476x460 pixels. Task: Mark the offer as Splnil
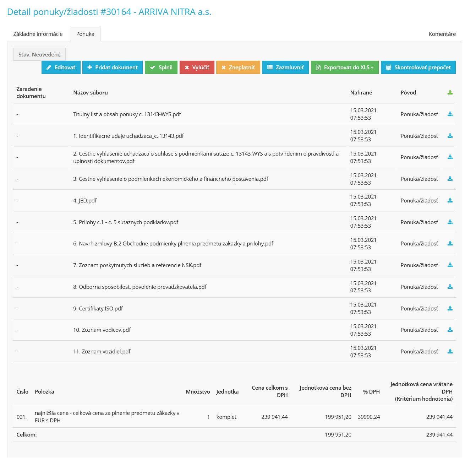click(161, 67)
